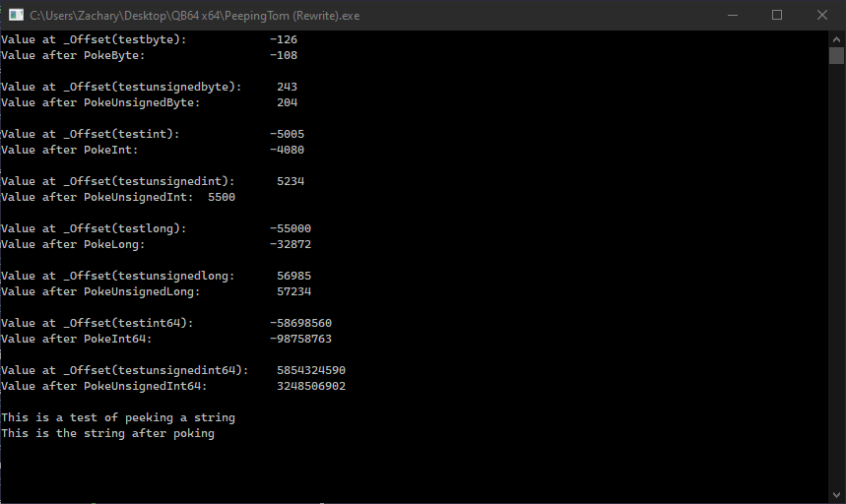Maximize the PeepingTom console window

click(x=777, y=15)
